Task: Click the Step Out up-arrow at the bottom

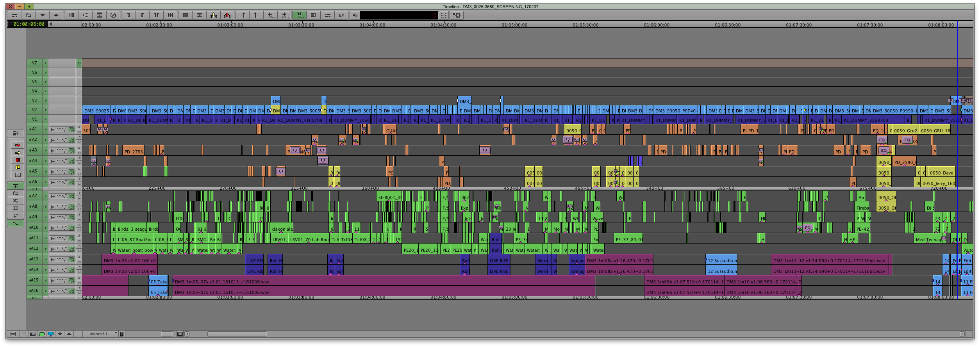Action: (69, 334)
